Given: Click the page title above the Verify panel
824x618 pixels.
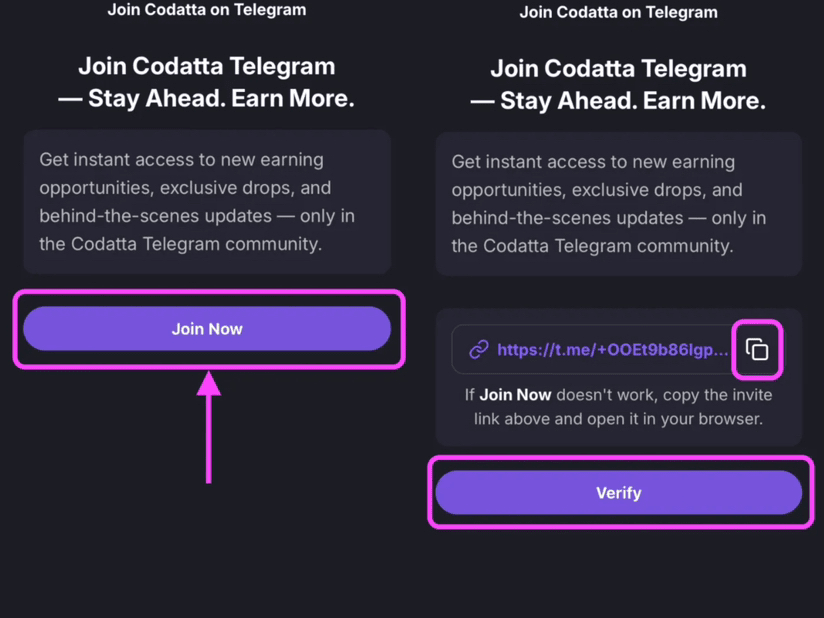Looking at the screenshot, I should [619, 12].
